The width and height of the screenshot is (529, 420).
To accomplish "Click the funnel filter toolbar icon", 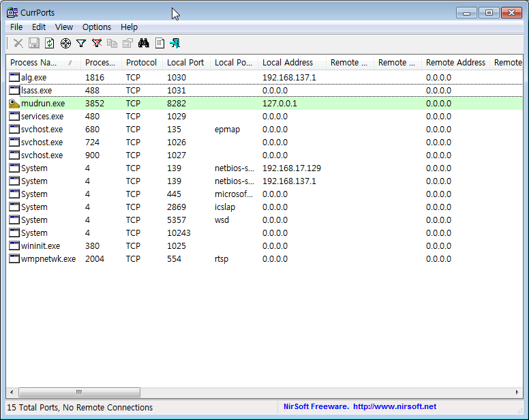I will [x=81, y=43].
